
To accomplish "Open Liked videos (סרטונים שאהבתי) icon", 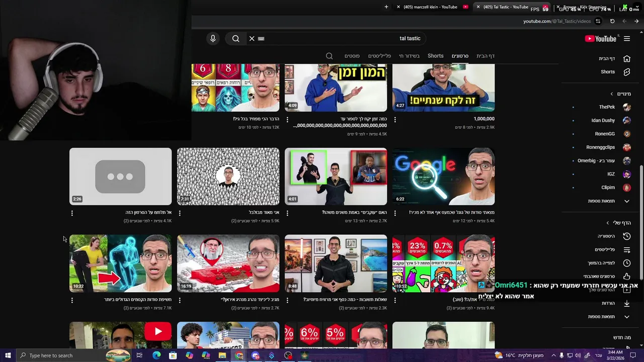I will tap(627, 277).
